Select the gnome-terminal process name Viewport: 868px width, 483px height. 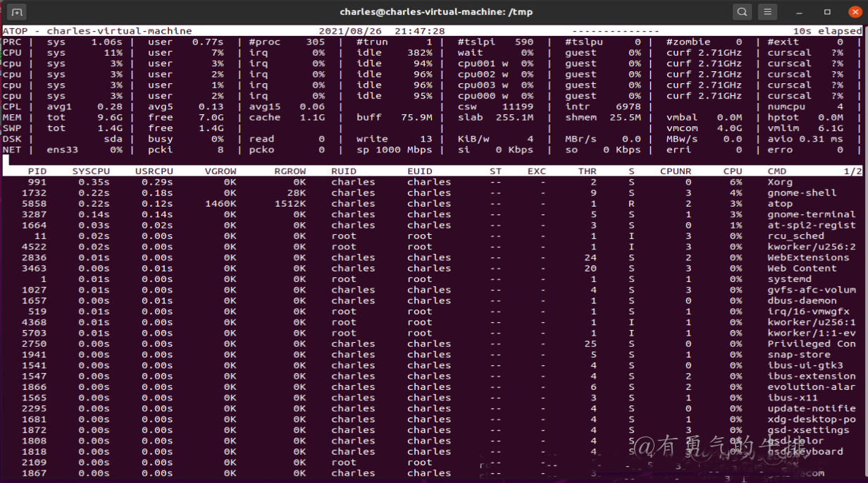point(812,214)
